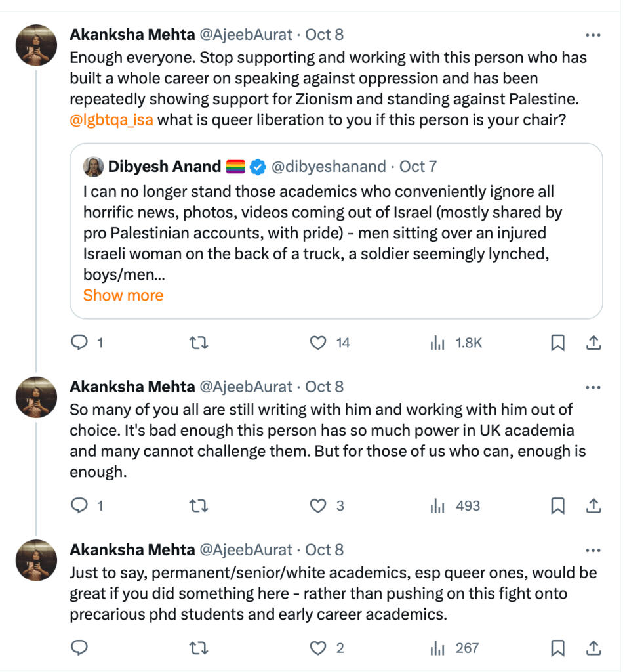Bookmark the first tweet in the thread

[557, 343]
